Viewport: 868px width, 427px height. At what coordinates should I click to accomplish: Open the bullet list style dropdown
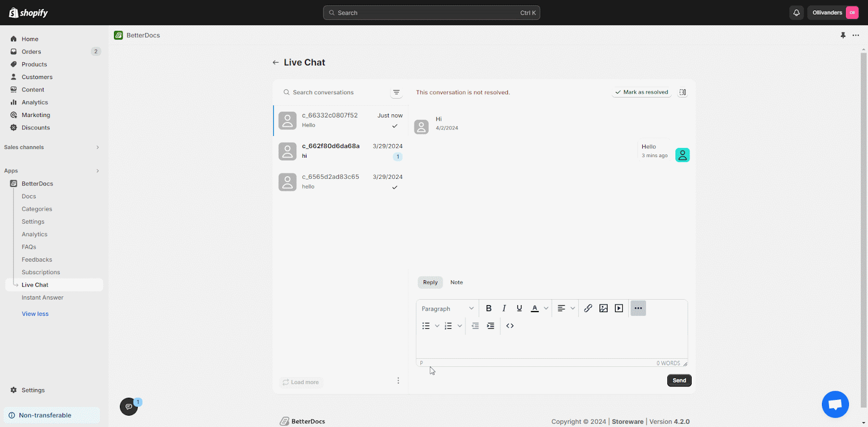click(437, 326)
